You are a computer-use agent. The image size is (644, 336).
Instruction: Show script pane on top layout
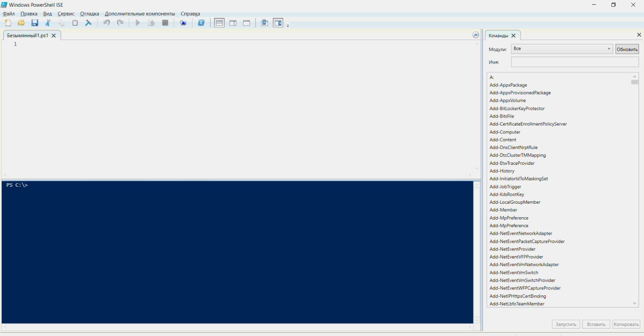(219, 23)
